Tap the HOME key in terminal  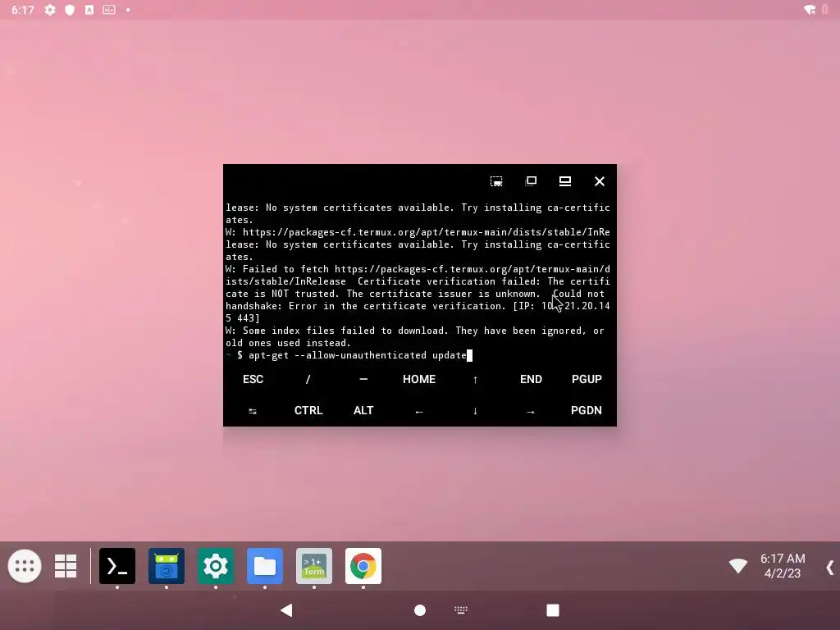(419, 379)
